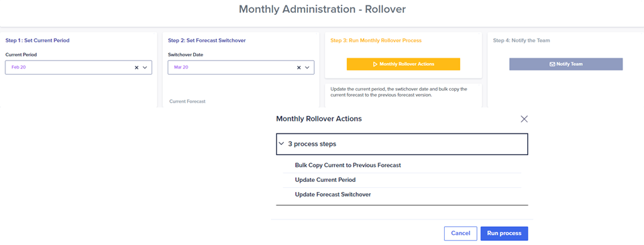Click the Feb 20 Current Period field
The height and width of the screenshot is (245, 644).
point(78,67)
